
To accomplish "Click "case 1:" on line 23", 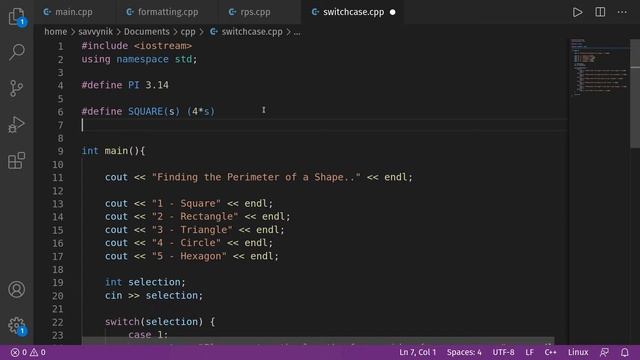I will [x=148, y=334].
